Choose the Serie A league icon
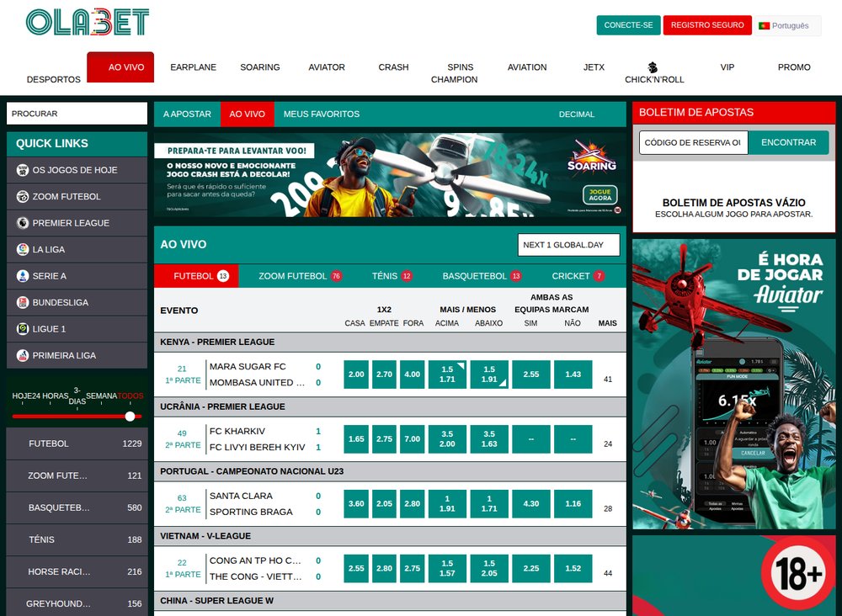The image size is (842, 616). click(23, 276)
